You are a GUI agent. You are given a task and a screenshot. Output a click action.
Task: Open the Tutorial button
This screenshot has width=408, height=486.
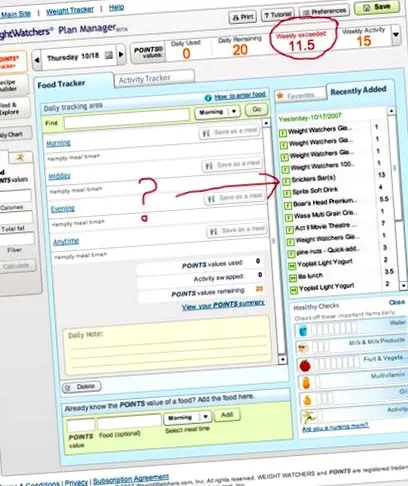point(278,15)
